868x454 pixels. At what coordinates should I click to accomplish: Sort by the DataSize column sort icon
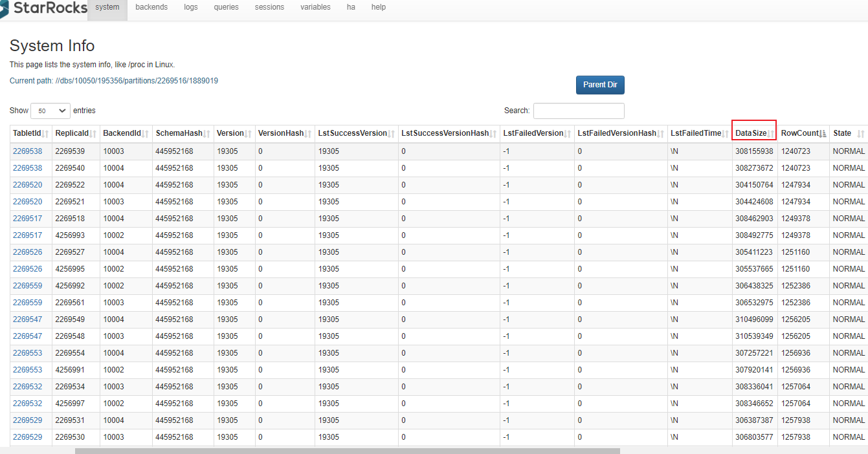(770, 134)
